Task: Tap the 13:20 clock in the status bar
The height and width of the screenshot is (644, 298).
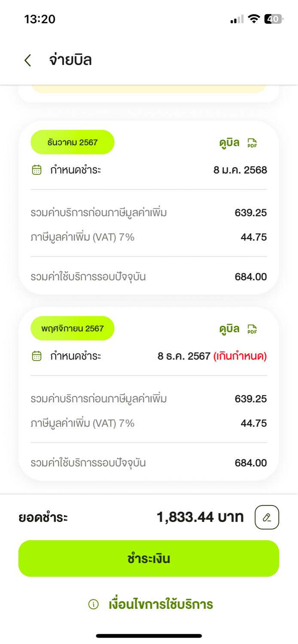Action: pos(40,19)
